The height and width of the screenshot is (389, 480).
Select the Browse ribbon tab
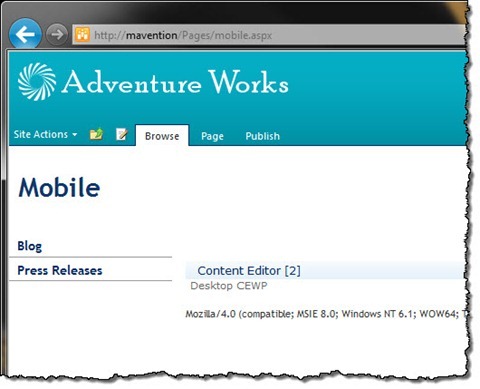(162, 136)
